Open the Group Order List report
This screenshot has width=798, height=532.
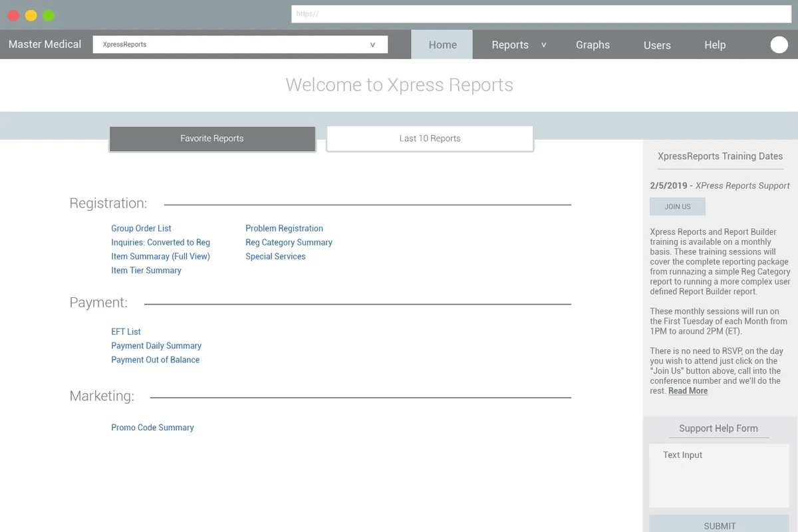tap(141, 228)
